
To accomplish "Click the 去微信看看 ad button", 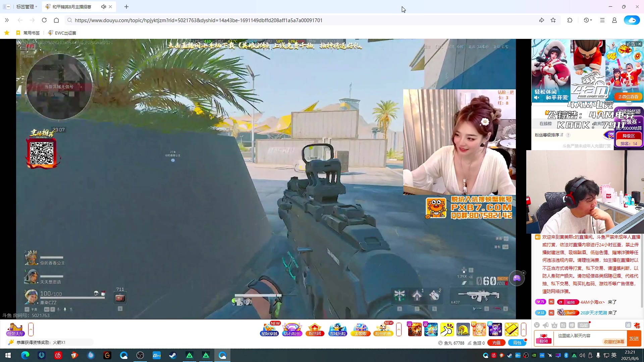I will [628, 97].
